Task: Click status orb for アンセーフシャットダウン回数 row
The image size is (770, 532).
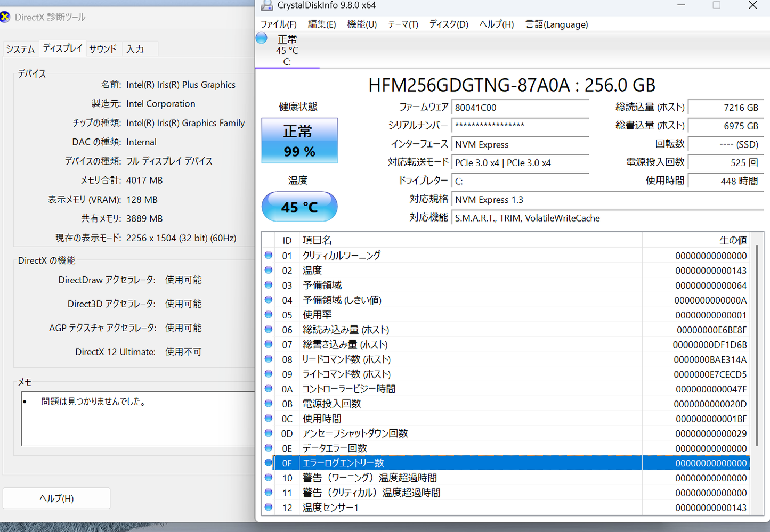Action: 269,433
